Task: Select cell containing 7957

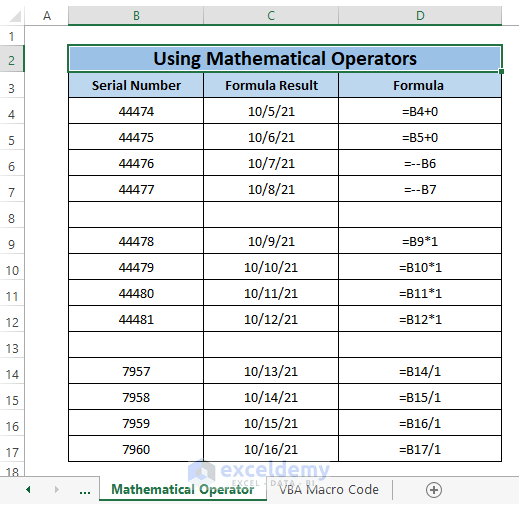Action: pos(136,371)
